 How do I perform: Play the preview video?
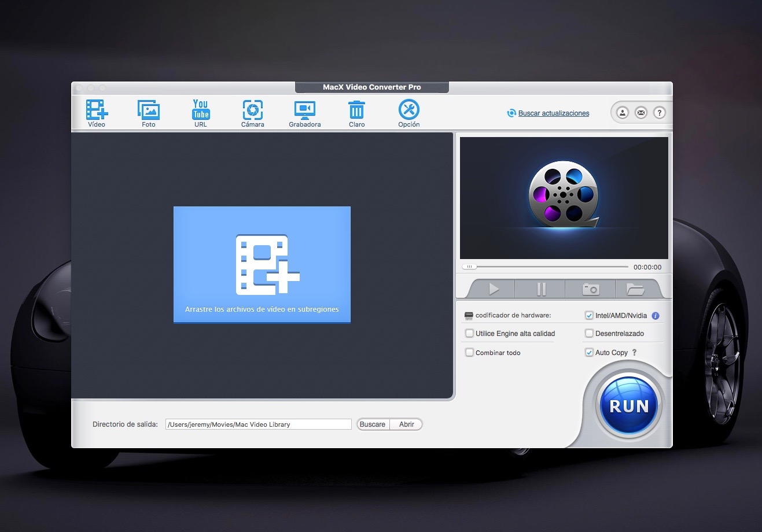pyautogui.click(x=494, y=289)
